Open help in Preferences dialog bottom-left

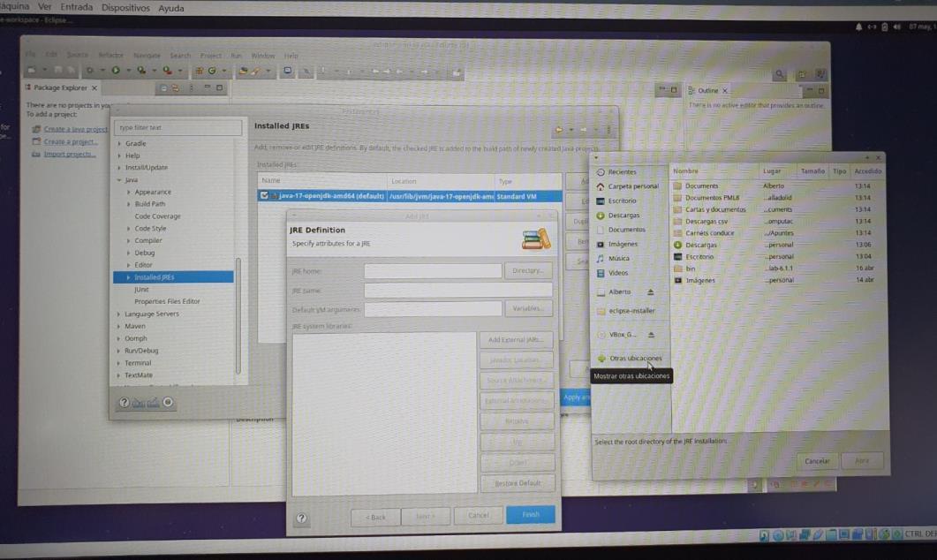tap(124, 402)
